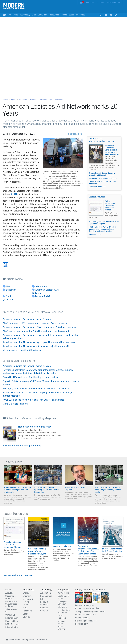Screen dimensions: 127x644
Task: Open Twitter icon in navigation bar
Action: pyautogui.click(x=116, y=15)
